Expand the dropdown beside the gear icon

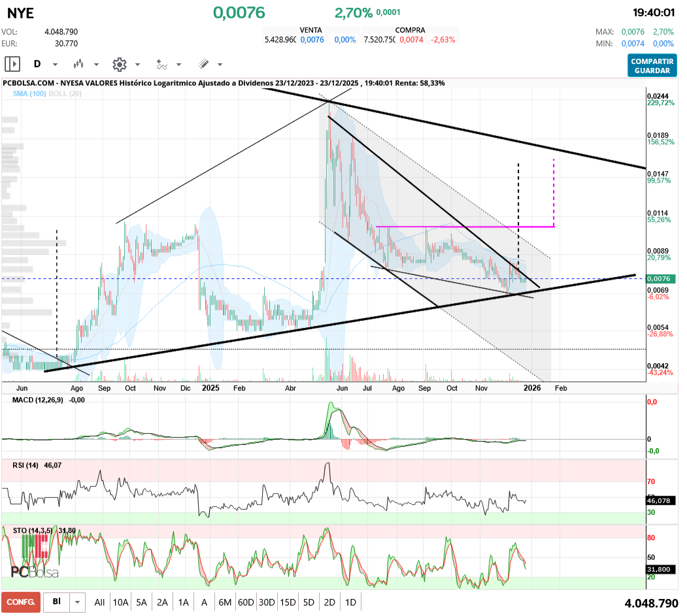[137, 64]
